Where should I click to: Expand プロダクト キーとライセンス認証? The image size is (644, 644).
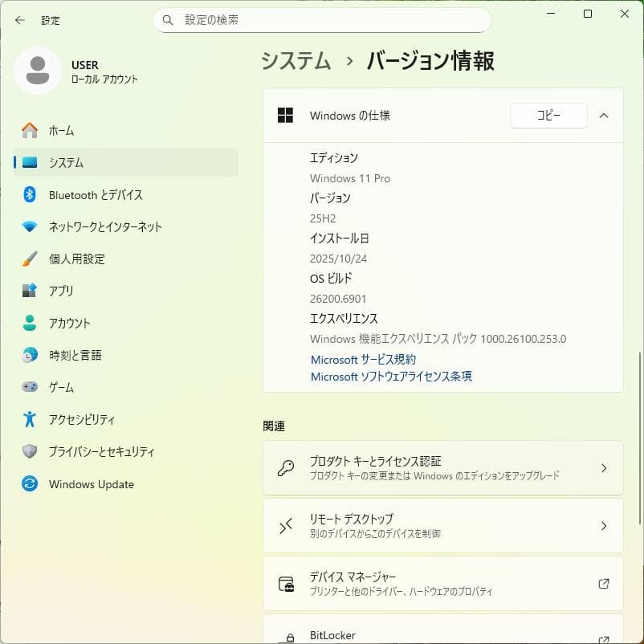(442, 468)
